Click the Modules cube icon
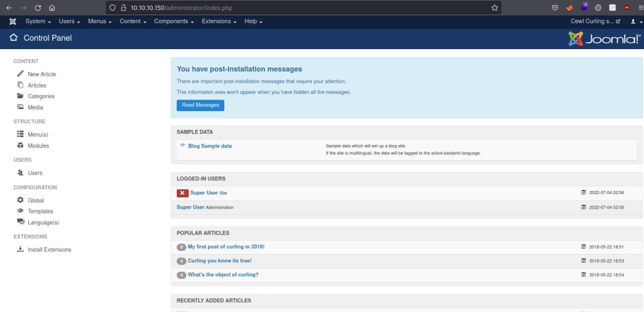Viewport: 644px width, 312px height. click(21, 146)
